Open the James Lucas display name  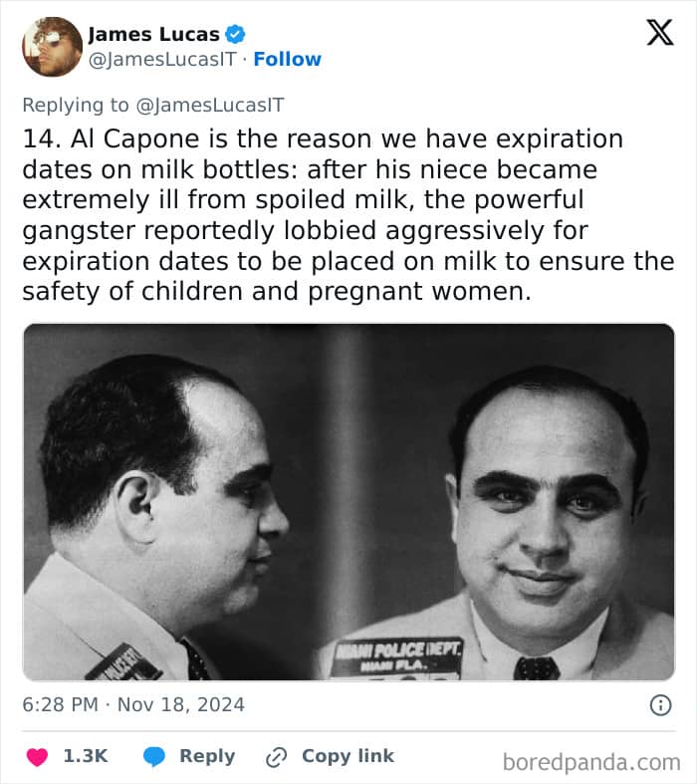[153, 35]
